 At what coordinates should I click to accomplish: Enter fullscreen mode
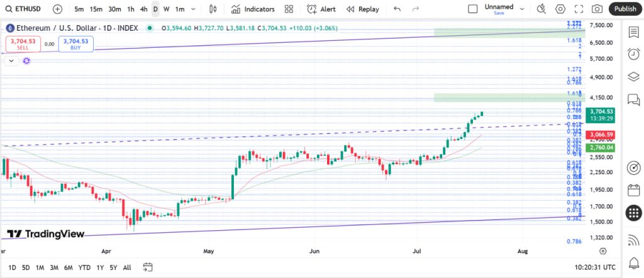579,9
